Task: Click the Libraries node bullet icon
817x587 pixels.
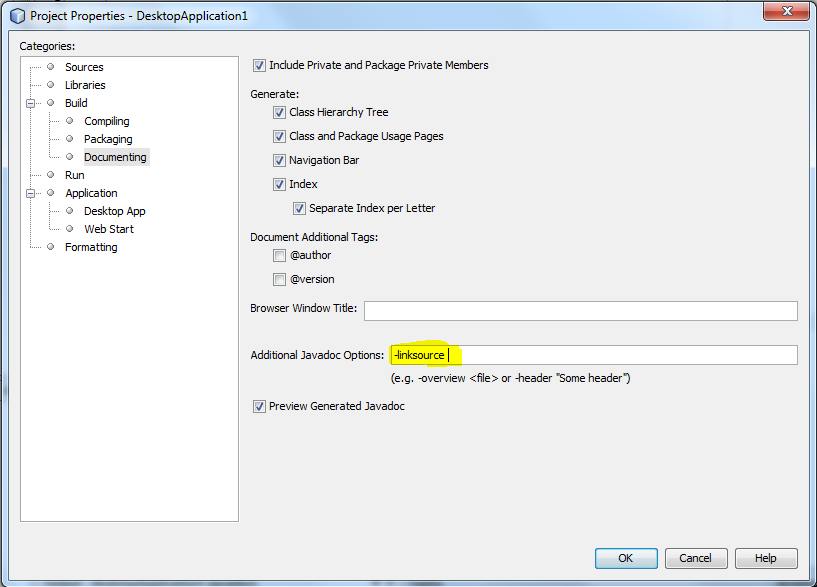Action: 51,84
